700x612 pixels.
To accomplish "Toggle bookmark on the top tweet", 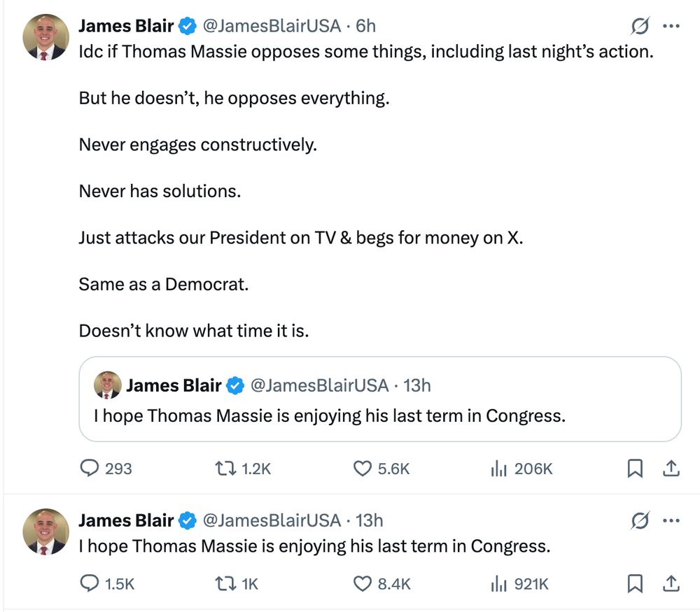I will [x=635, y=469].
